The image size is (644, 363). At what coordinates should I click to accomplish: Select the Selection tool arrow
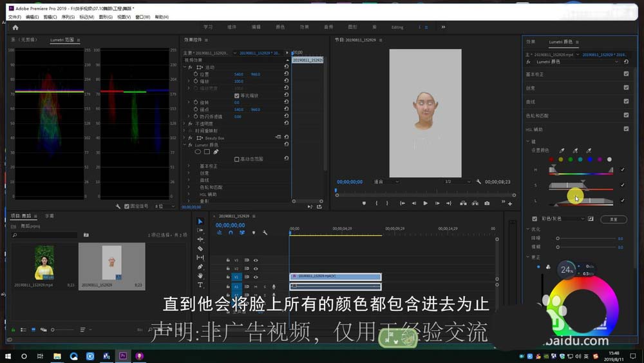200,221
